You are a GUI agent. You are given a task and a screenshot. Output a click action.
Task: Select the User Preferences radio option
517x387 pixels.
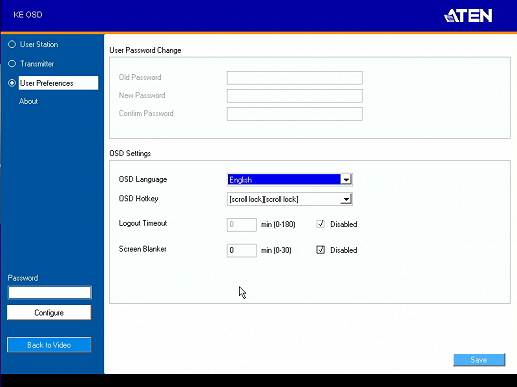12,83
